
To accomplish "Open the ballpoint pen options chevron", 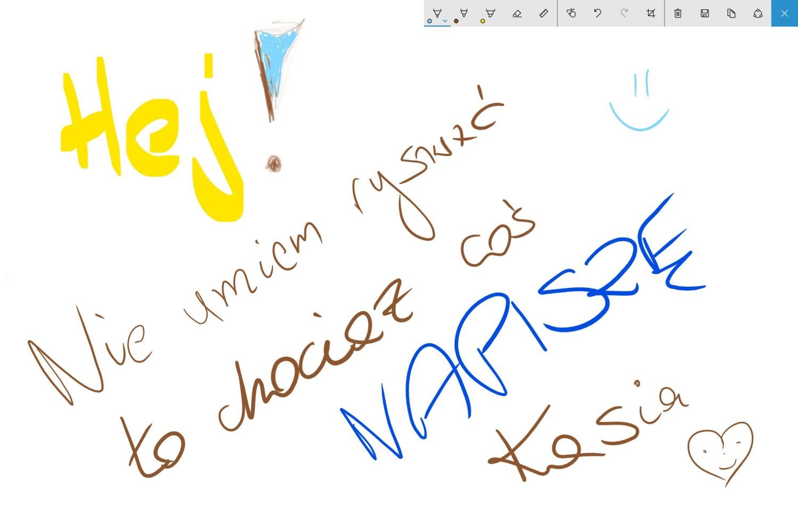I will pyautogui.click(x=445, y=21).
